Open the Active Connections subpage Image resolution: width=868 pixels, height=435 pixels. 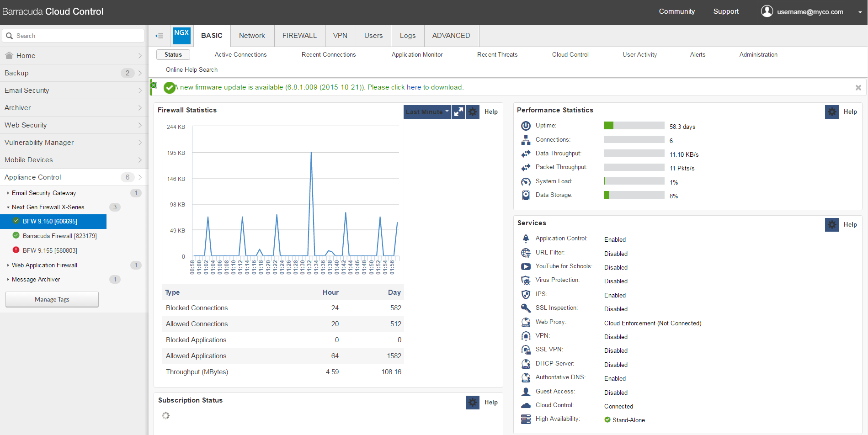[x=240, y=54]
